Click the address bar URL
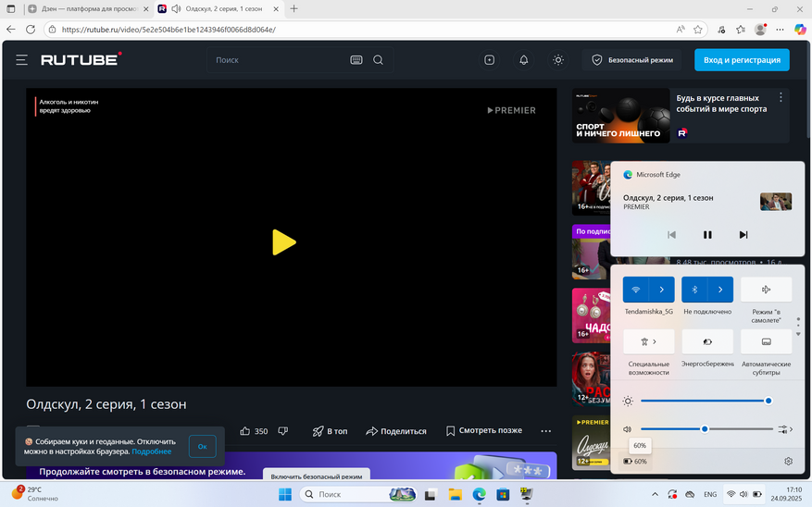 pyautogui.click(x=169, y=30)
